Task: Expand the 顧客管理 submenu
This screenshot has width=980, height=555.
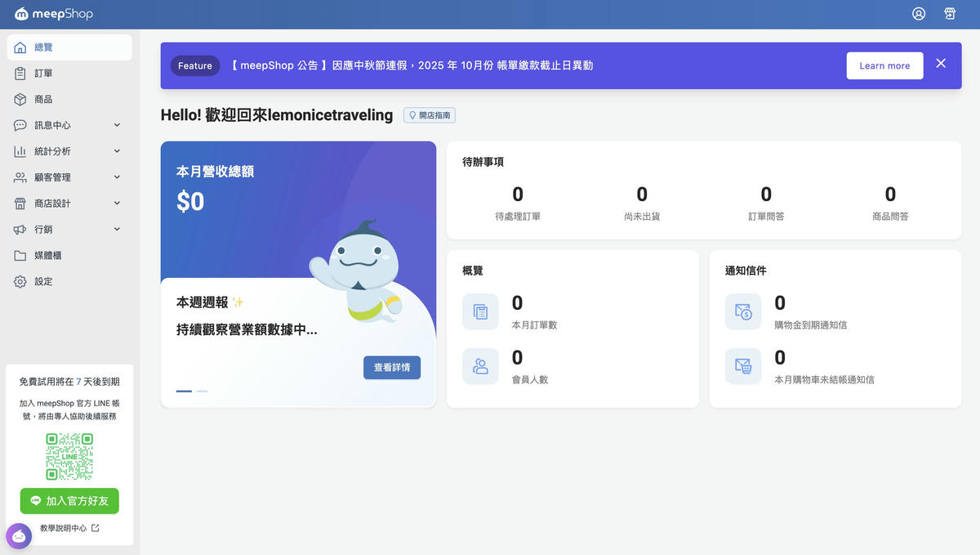Action: (x=117, y=177)
